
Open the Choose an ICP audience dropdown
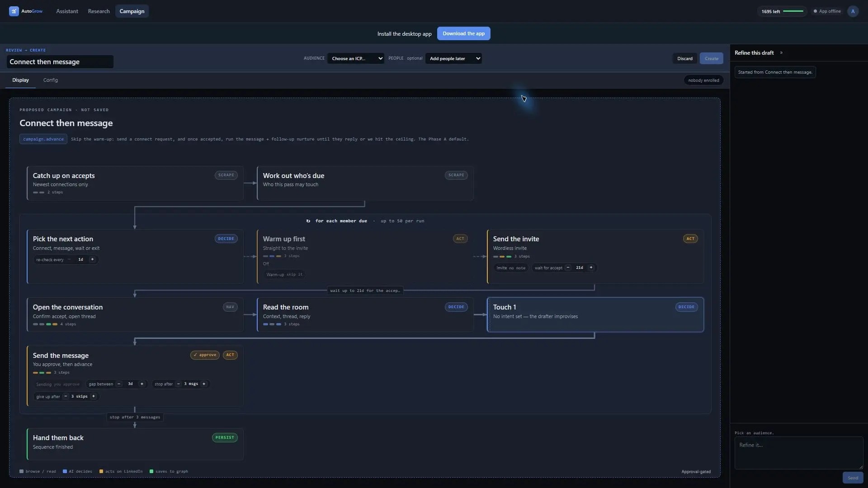pyautogui.click(x=356, y=58)
